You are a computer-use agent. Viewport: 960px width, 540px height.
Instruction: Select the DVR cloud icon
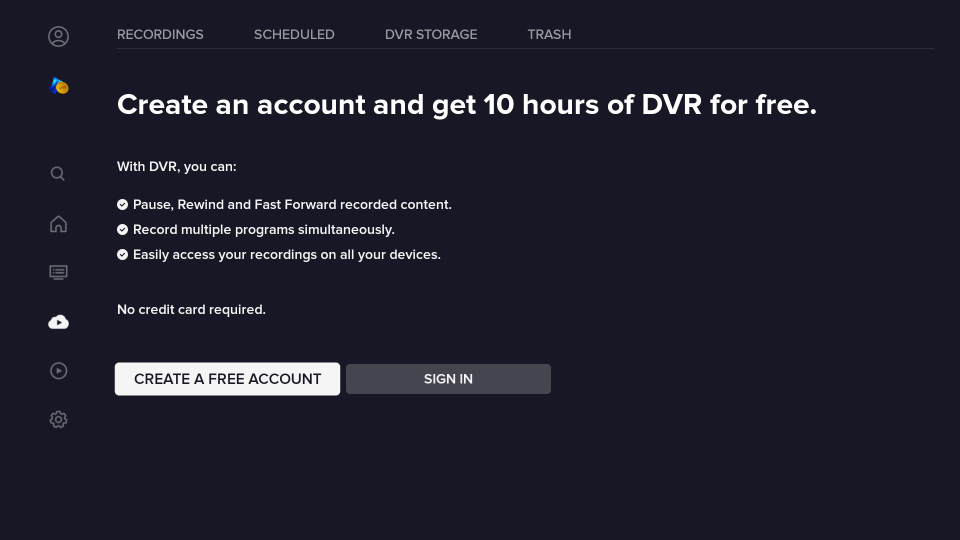click(x=58, y=322)
